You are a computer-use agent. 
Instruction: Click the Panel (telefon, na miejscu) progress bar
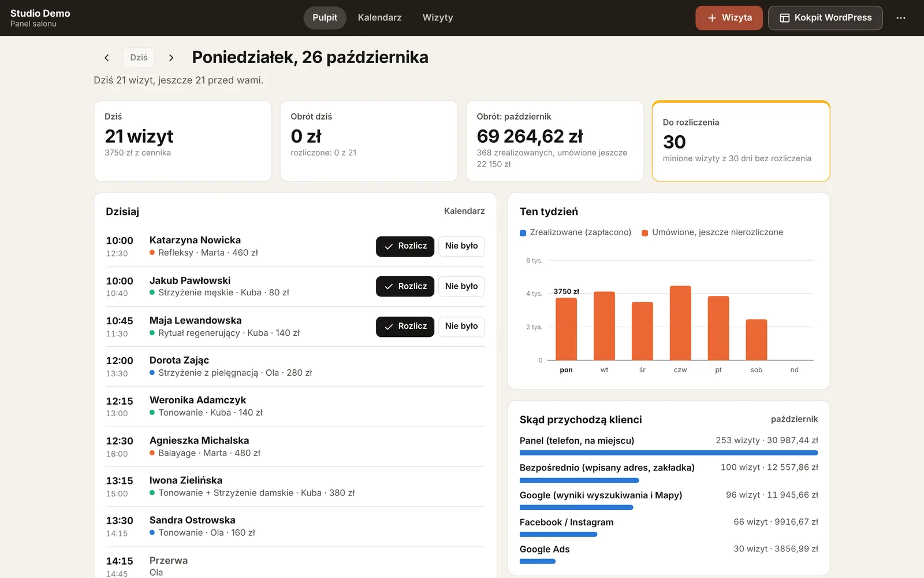[669, 453]
